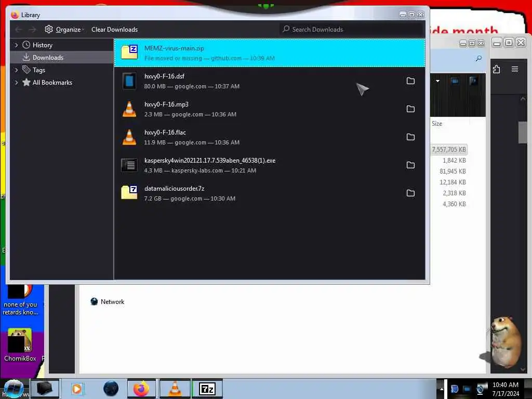Open Windows Media Player from taskbar

coord(77,389)
